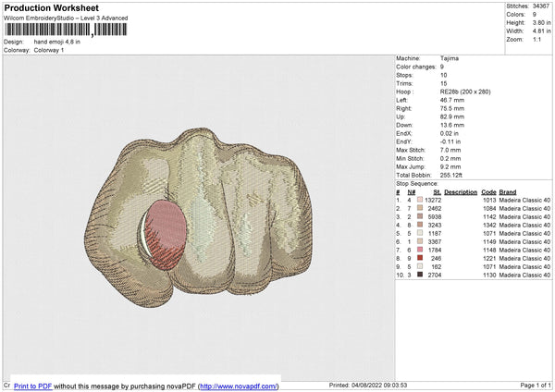Select "Wilcom EmbroideryStudio – Level 3 Advanced" text
Screen dimensions: 555x392
pyautogui.click(x=66, y=18)
